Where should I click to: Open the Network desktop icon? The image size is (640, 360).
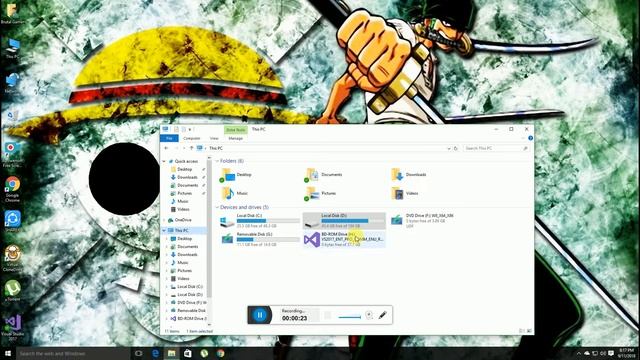tap(12, 83)
